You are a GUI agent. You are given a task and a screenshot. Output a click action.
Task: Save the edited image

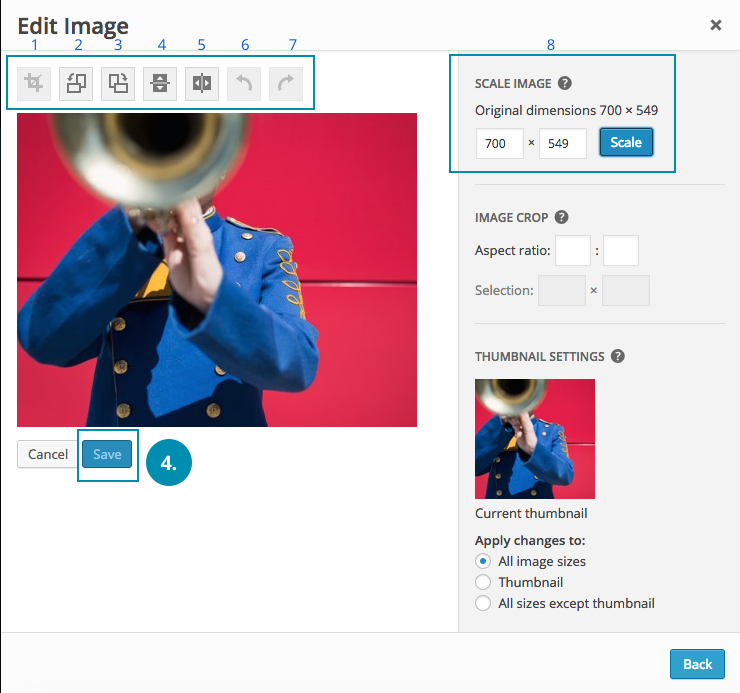coord(107,454)
